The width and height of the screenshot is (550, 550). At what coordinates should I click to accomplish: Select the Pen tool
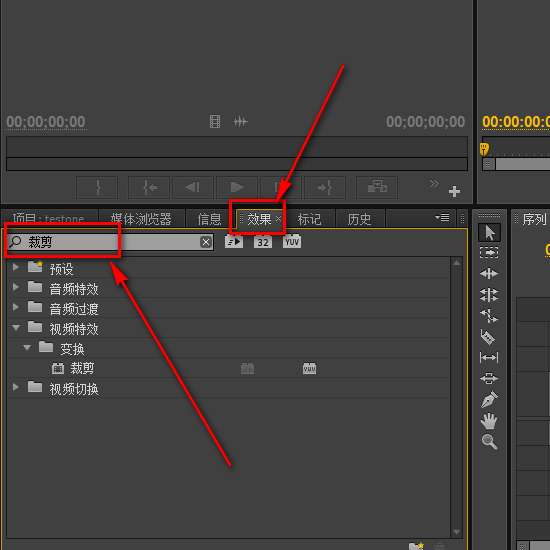(489, 400)
